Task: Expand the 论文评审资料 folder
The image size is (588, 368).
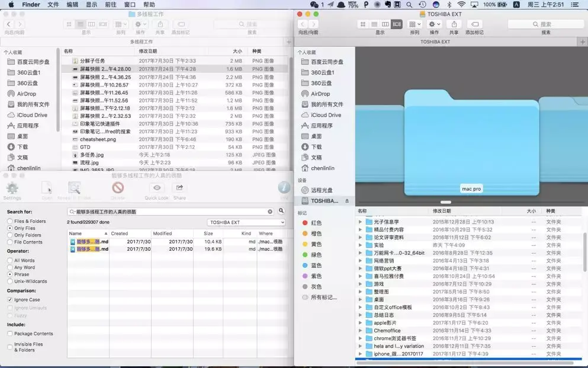Action: coord(361,238)
